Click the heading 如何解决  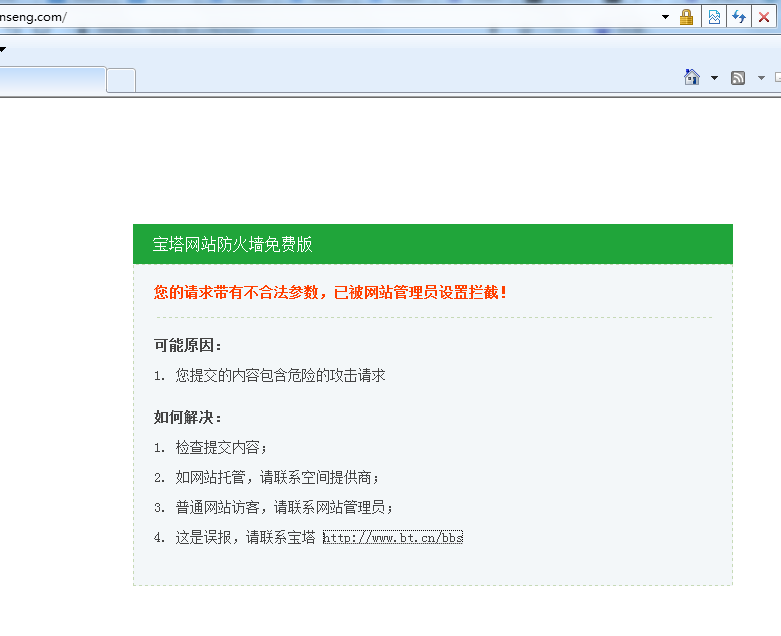(187, 417)
